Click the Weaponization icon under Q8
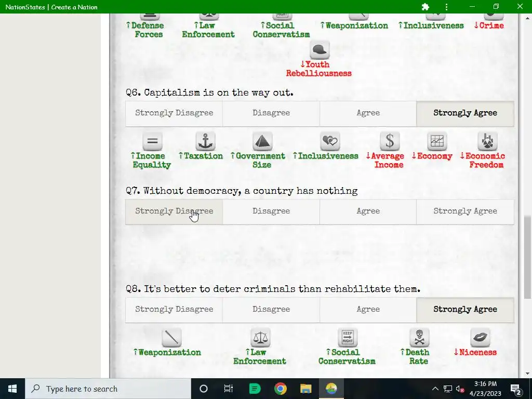This screenshot has height=399, width=532. pyautogui.click(x=171, y=338)
